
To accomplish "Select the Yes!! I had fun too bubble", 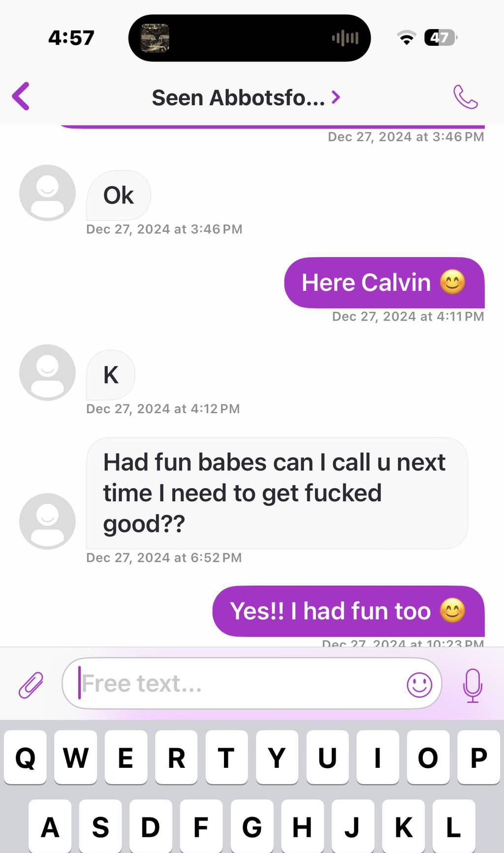I will click(x=348, y=611).
